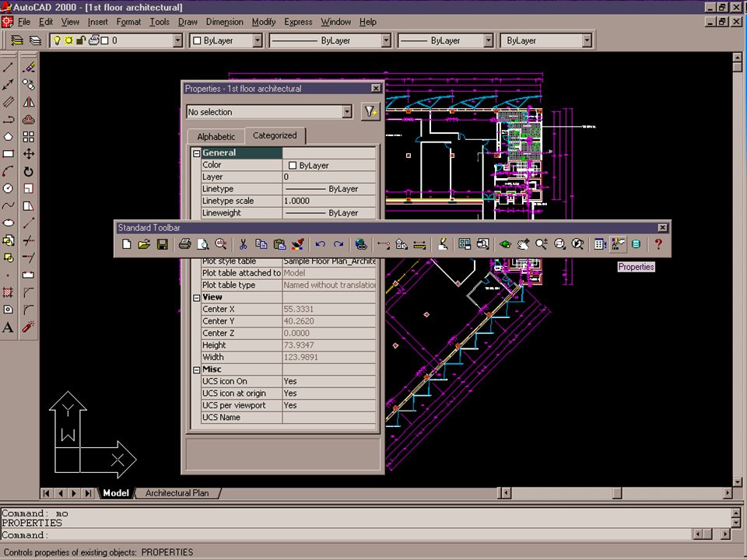
Task: Click the Color ByLayer swatch in Properties
Action: [293, 166]
